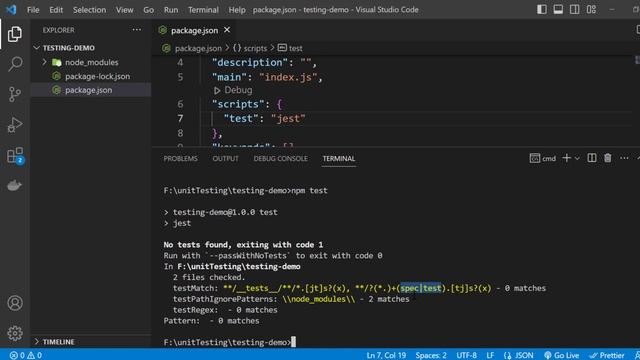Kill terminal with trash icon

tap(608, 158)
